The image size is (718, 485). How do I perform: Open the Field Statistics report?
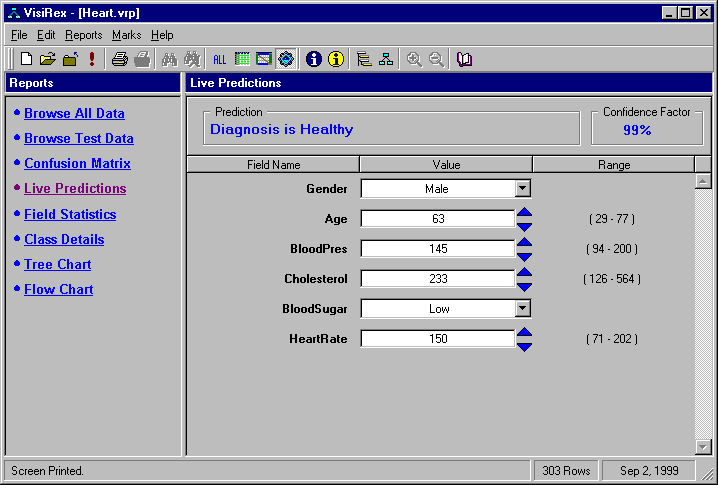[70, 214]
